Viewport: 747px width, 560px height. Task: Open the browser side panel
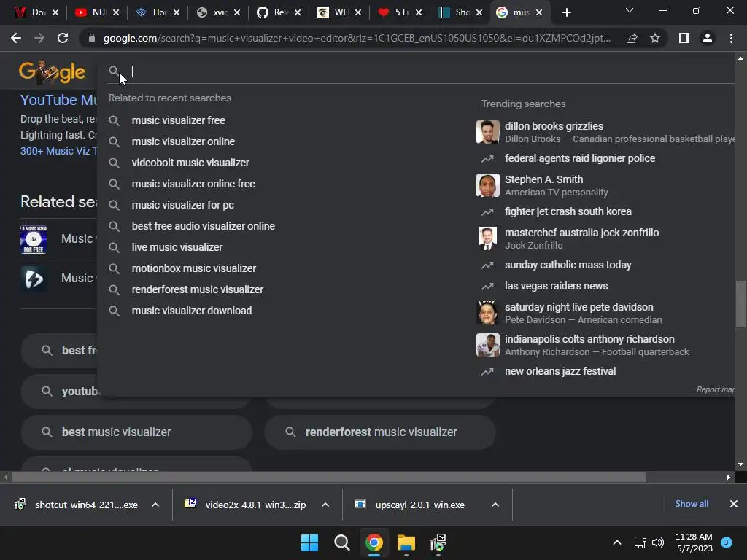coord(684,38)
